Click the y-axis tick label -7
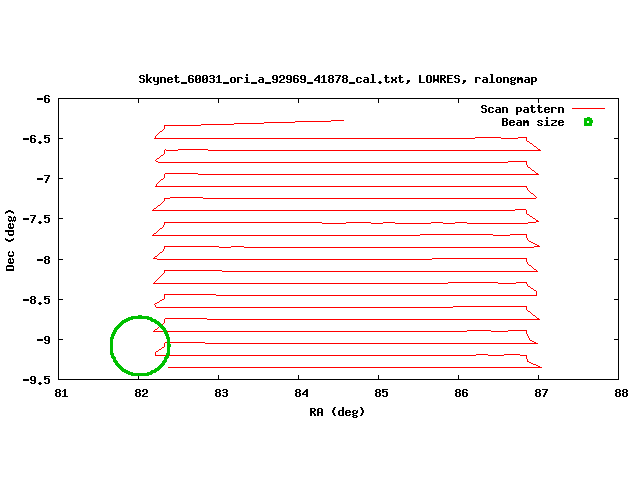The width and height of the screenshot is (640, 480). (x=43, y=179)
